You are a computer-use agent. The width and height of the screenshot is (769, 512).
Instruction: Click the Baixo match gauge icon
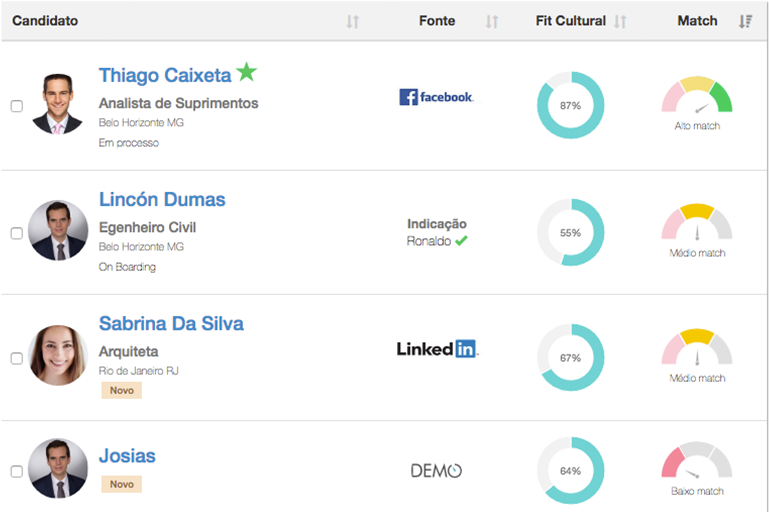[x=696, y=463]
